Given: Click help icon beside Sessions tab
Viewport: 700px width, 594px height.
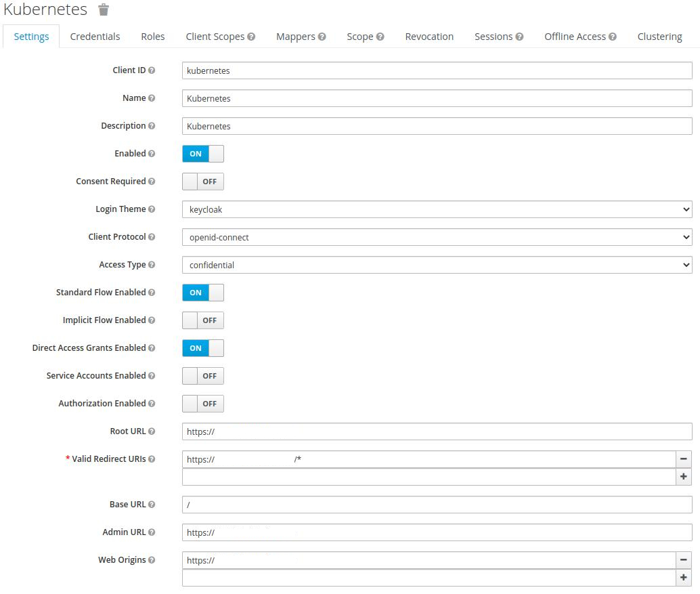Looking at the screenshot, I should click(519, 37).
